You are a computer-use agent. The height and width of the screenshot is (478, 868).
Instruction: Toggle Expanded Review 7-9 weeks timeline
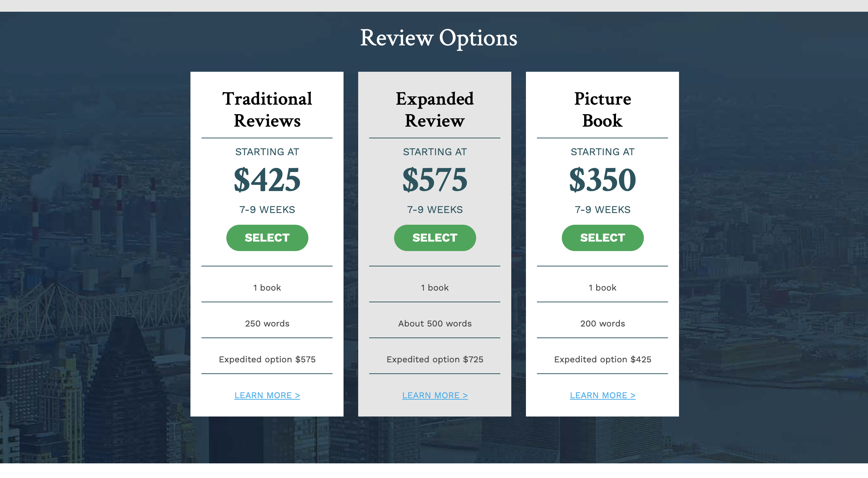click(435, 209)
